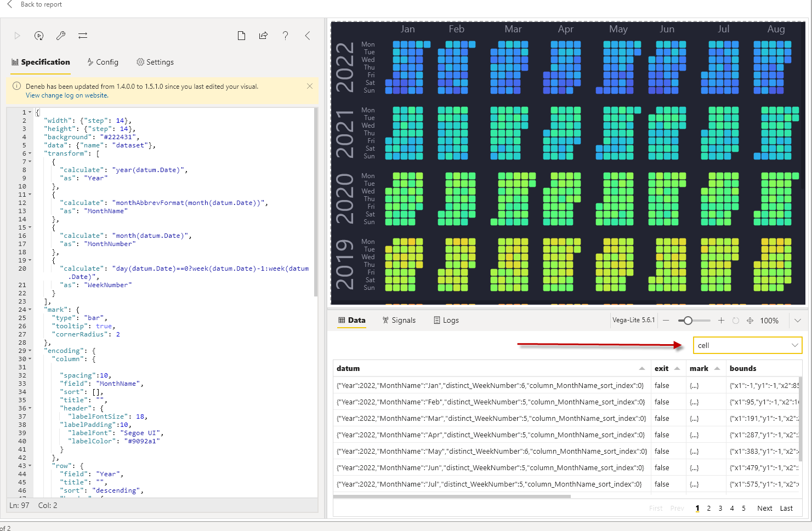
Task: Create new specification using the document icon
Action: pos(241,35)
